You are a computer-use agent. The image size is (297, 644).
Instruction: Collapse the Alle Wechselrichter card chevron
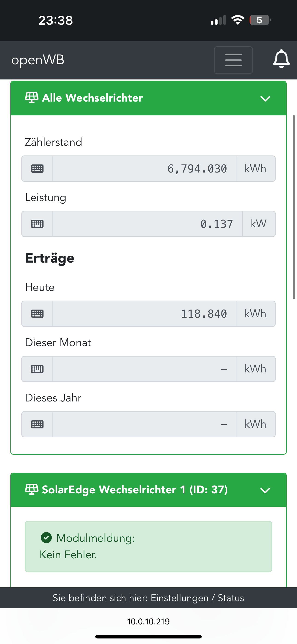[x=265, y=99]
